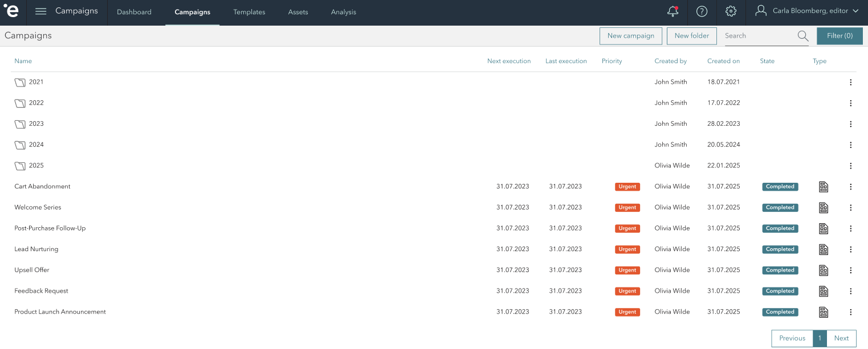868x349 pixels.
Task: Click the notifications bell icon
Action: [x=673, y=11]
